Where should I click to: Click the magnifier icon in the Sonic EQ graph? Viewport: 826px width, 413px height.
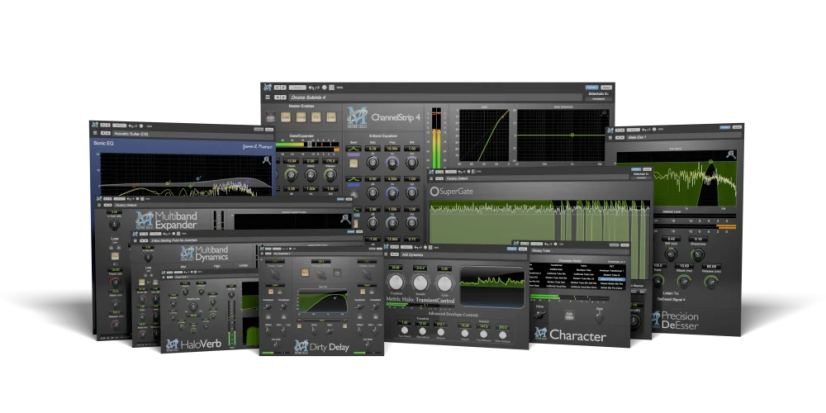point(267,161)
